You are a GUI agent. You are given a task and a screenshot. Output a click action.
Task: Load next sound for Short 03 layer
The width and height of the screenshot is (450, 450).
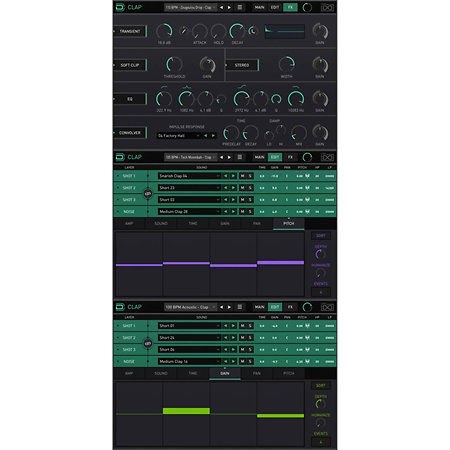tap(233, 200)
